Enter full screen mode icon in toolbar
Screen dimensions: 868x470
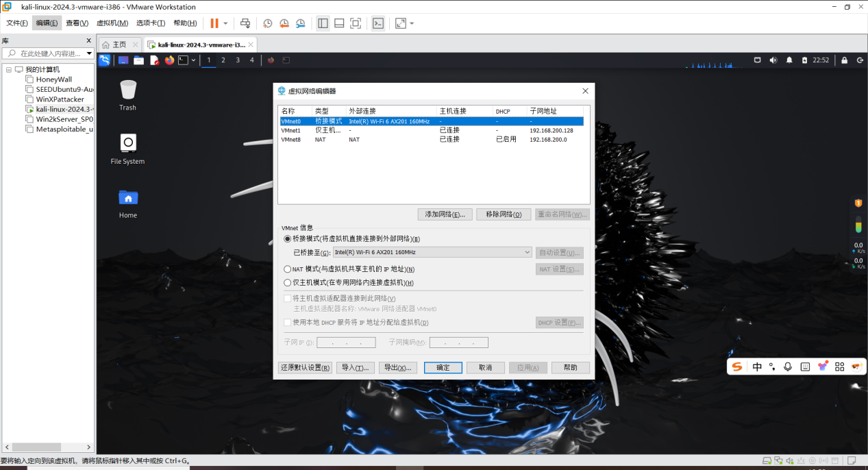click(356, 23)
